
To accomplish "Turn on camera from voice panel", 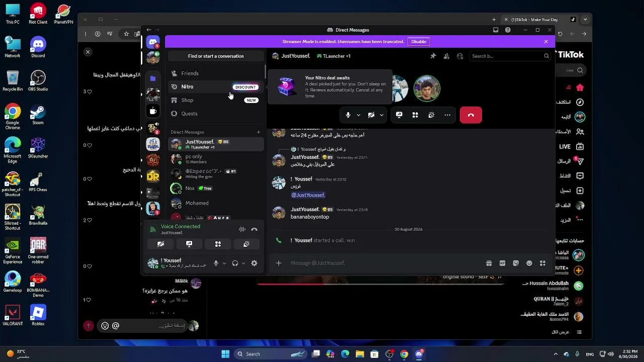I will [160, 244].
